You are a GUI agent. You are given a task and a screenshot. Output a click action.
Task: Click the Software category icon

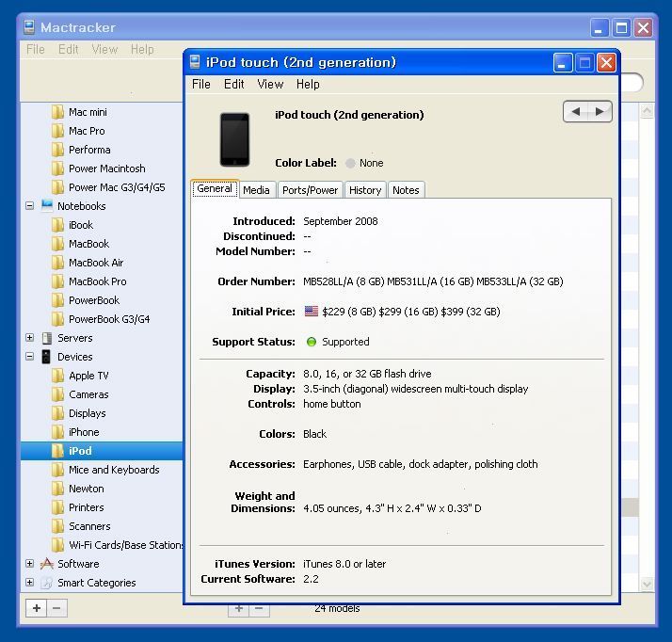[x=47, y=564]
